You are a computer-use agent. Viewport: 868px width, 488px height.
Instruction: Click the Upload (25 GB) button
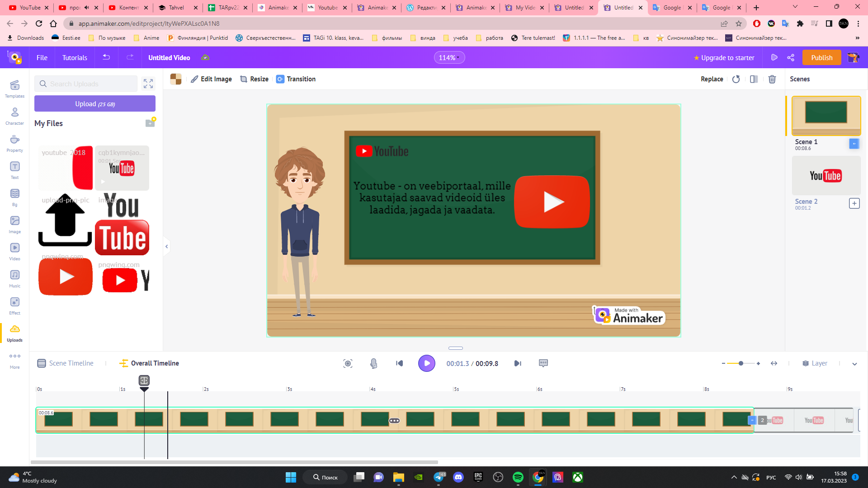95,103
